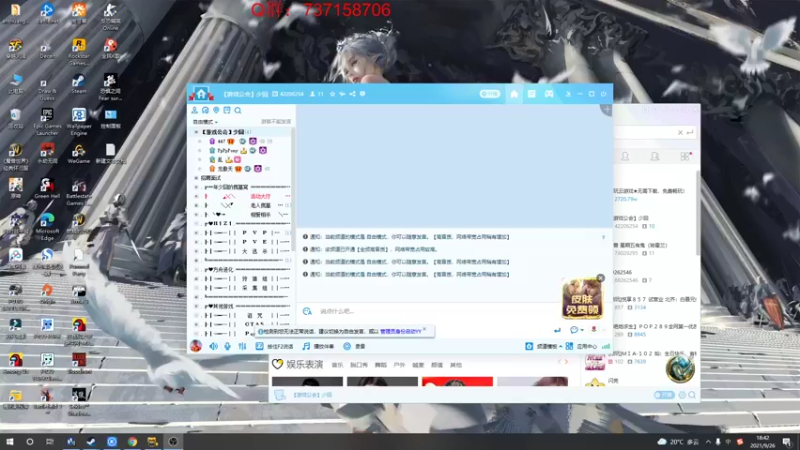Screen dimensions: 800x450
Task: Expand the 方舟进化 channel group
Action: pyautogui.click(x=196, y=269)
